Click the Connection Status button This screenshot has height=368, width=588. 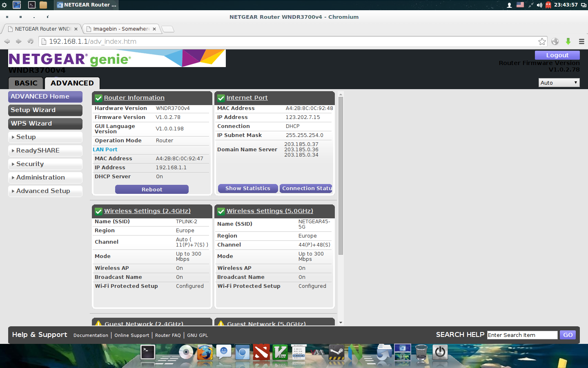tap(306, 188)
